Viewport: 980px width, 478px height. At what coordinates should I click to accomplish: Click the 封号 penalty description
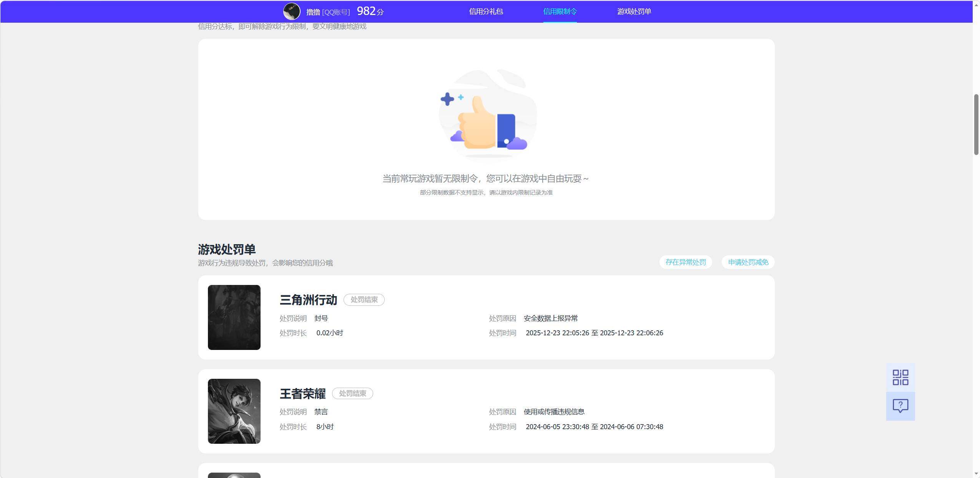click(x=321, y=318)
